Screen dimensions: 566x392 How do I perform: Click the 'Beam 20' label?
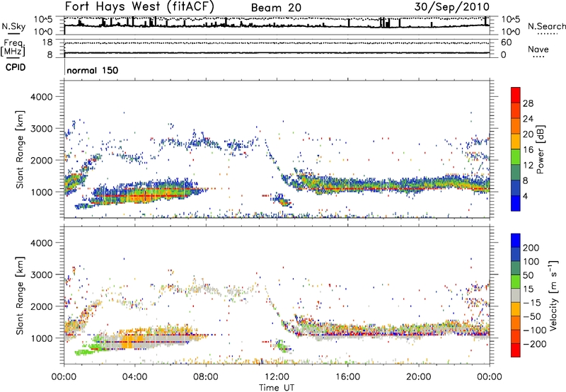pos(276,8)
